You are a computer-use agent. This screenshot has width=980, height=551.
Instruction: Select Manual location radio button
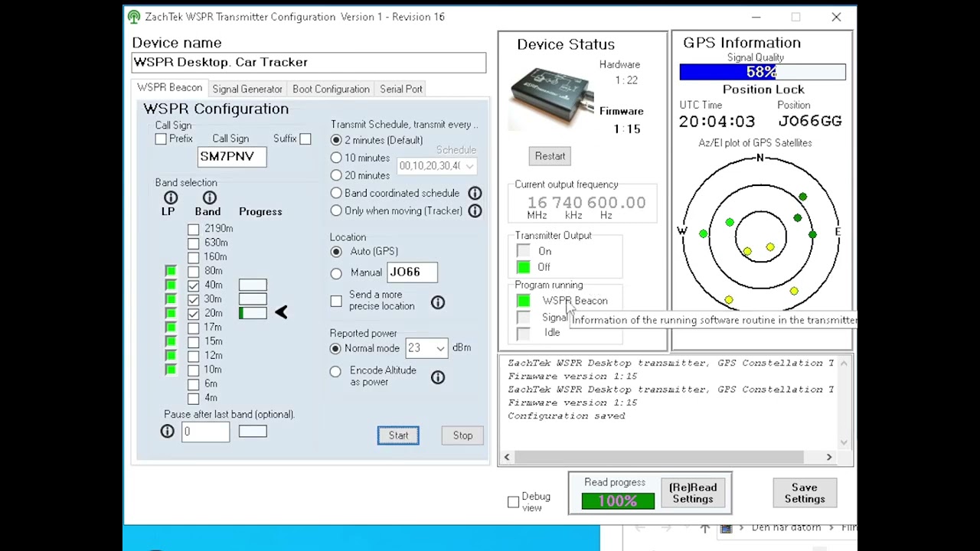click(336, 272)
